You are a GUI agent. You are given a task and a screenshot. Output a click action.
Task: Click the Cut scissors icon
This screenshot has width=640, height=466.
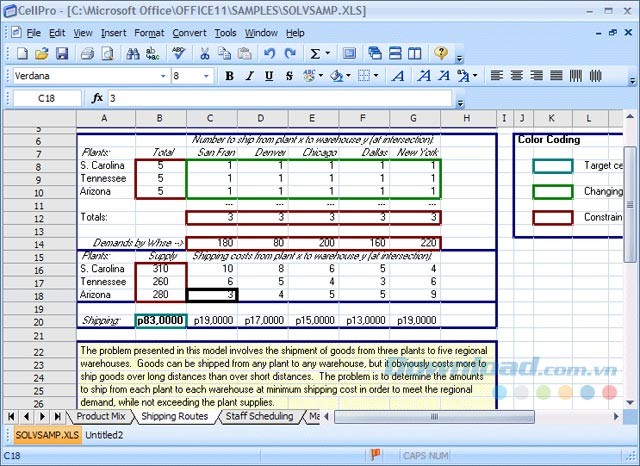(205, 54)
